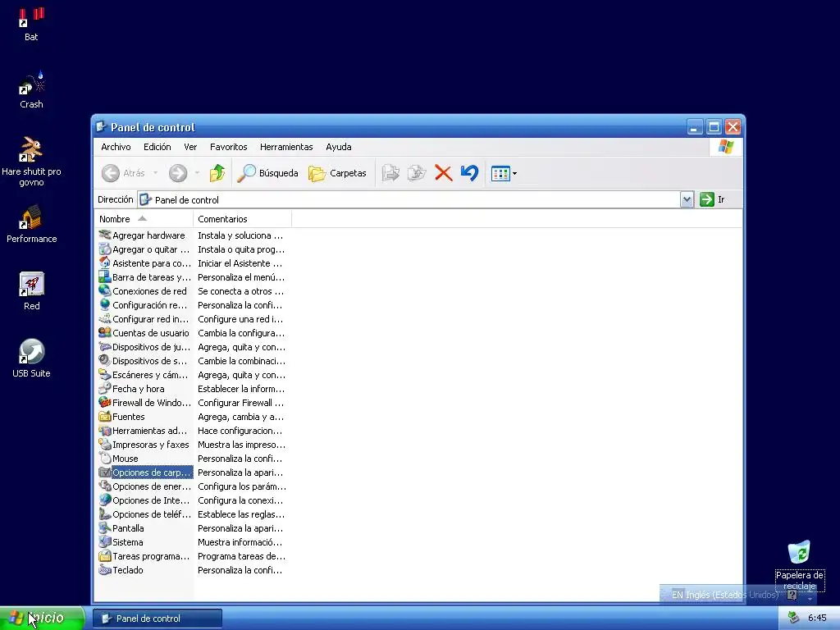
Task: Select Dispositivos de s... icon
Action: [105, 360]
